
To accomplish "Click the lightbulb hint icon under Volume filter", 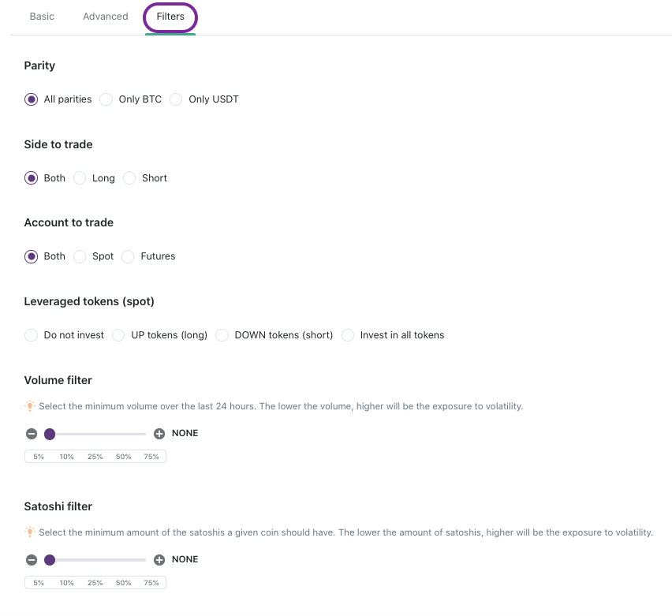I will click(x=30, y=406).
